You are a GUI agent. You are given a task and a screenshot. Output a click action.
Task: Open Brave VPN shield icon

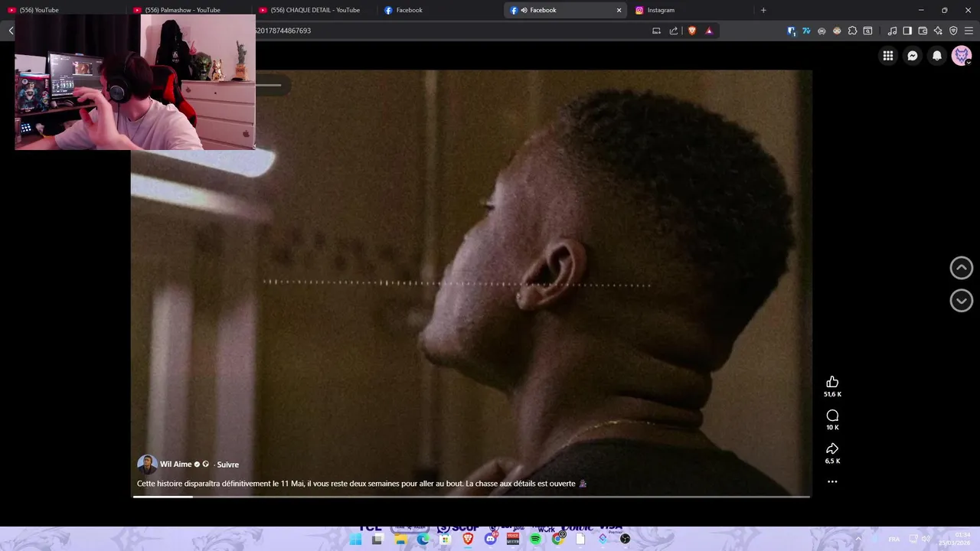pos(953,31)
